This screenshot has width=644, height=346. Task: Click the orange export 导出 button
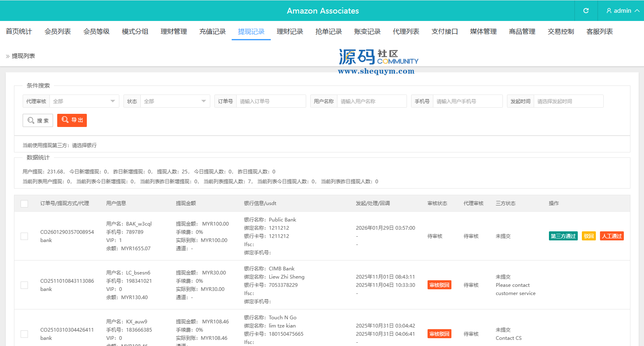[72, 120]
